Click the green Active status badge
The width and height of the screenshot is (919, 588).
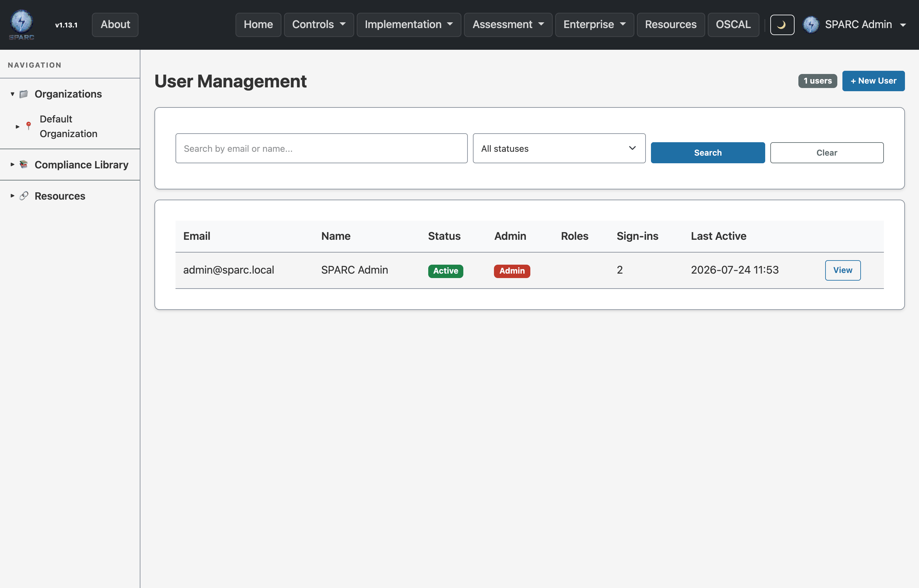click(445, 271)
